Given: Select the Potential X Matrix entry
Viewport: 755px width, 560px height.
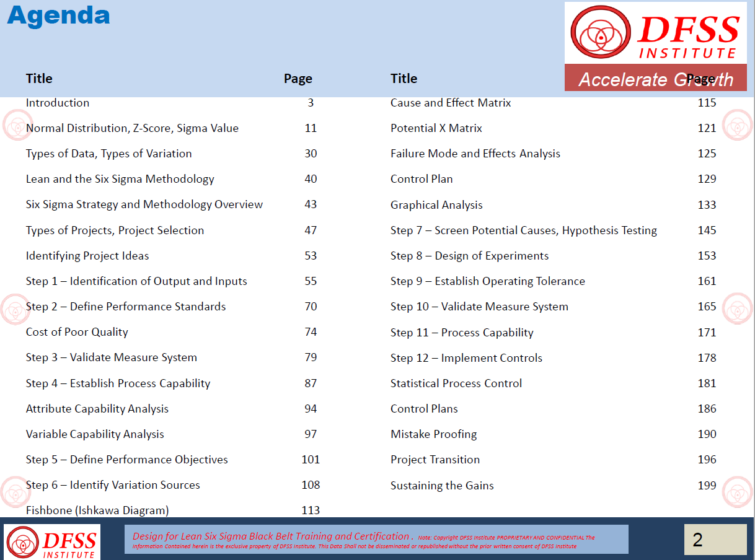Looking at the screenshot, I should click(436, 128).
